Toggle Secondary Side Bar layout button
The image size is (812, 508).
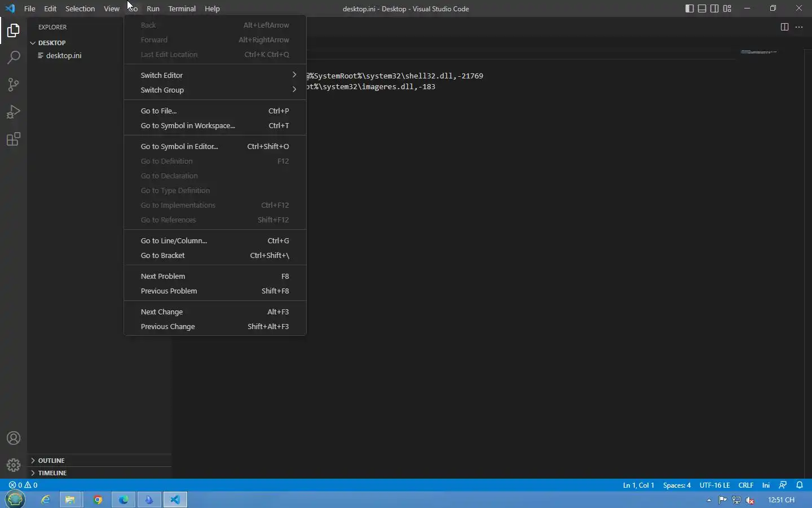714,8
